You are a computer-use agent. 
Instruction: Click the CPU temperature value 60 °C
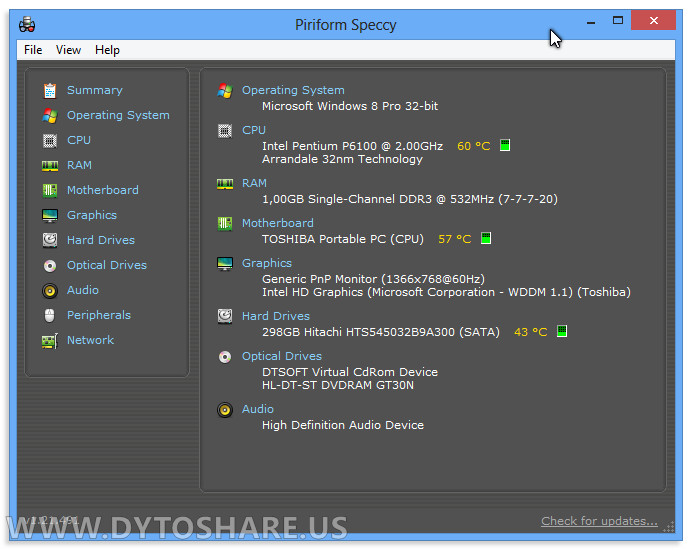pos(474,146)
